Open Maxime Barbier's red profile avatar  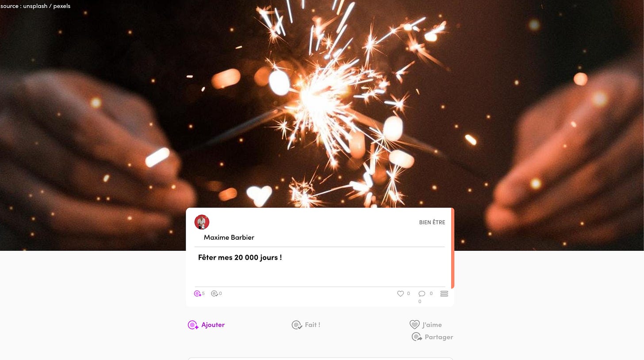click(x=202, y=222)
